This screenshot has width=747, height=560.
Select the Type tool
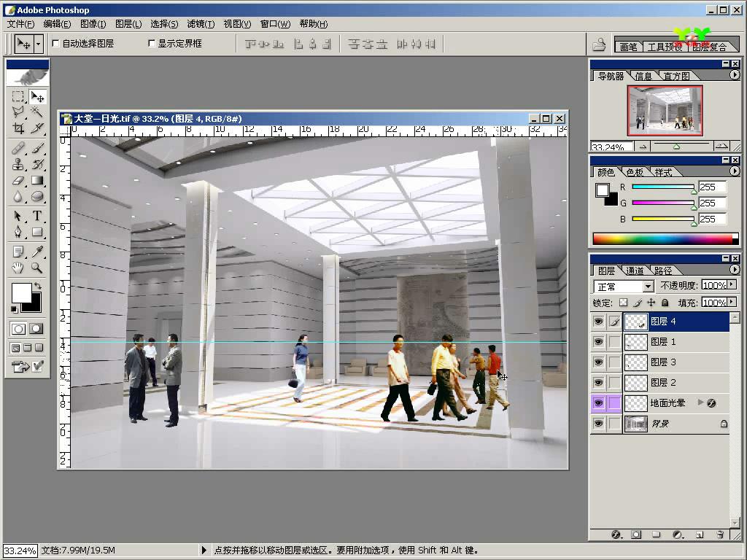[x=36, y=216]
